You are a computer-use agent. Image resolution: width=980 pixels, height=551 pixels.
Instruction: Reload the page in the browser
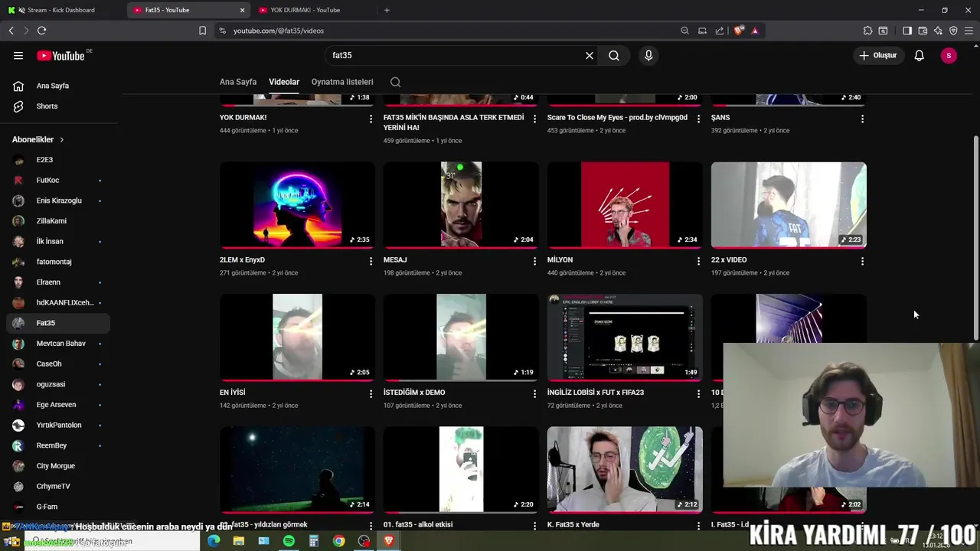click(41, 31)
